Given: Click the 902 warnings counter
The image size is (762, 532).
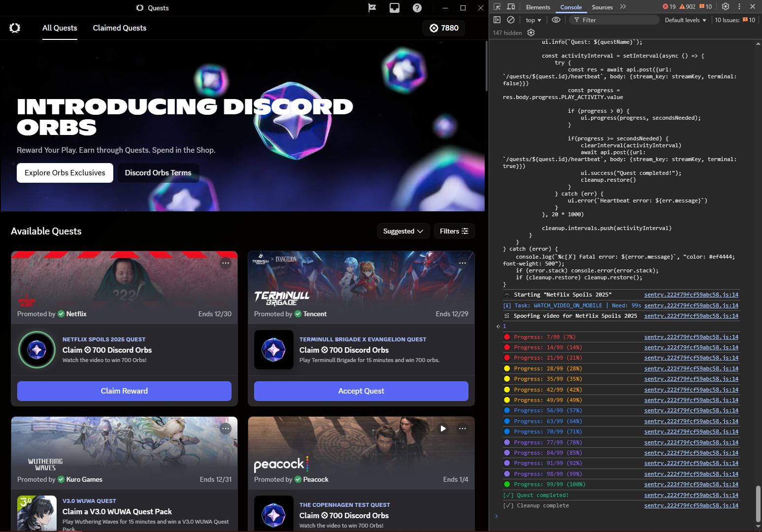Looking at the screenshot, I should [x=687, y=6].
